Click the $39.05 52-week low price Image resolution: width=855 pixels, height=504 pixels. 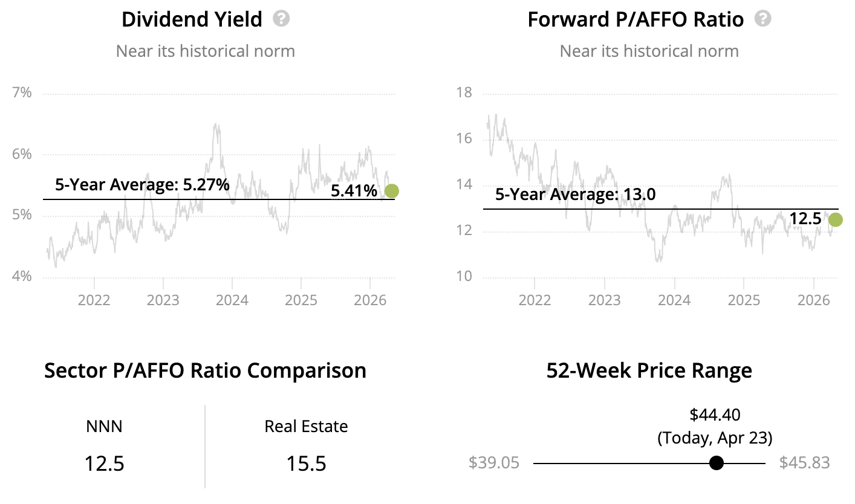(x=493, y=463)
